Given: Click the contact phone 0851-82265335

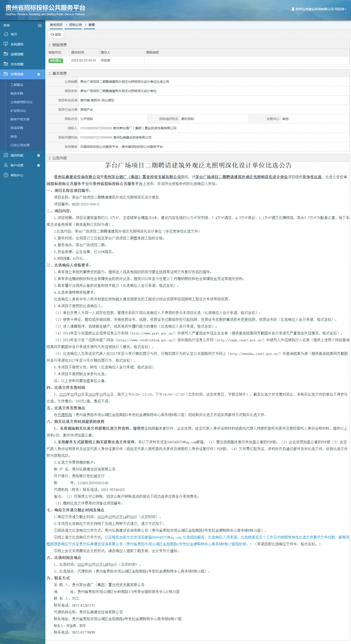Looking at the screenshot, I should point(84,605).
